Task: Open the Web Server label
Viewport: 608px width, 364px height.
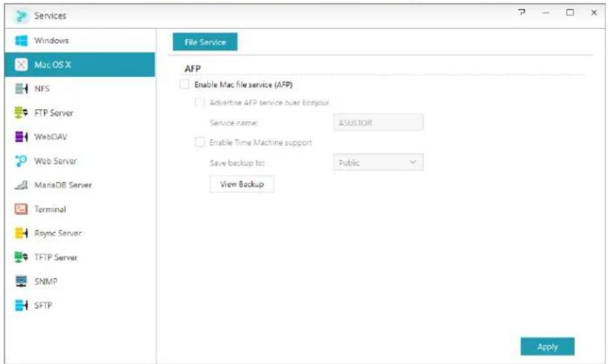Action: pyautogui.click(x=55, y=161)
